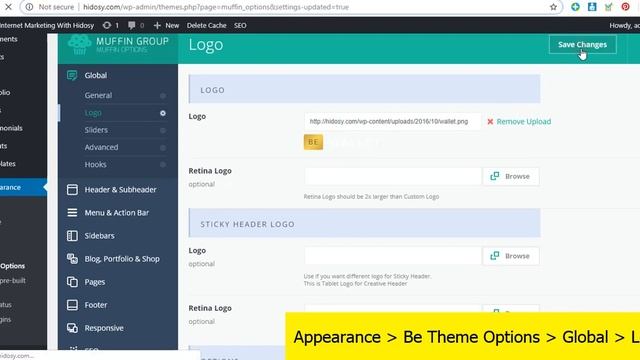Select Advanced under Global
This screenshot has height=360, width=640.
101,147
